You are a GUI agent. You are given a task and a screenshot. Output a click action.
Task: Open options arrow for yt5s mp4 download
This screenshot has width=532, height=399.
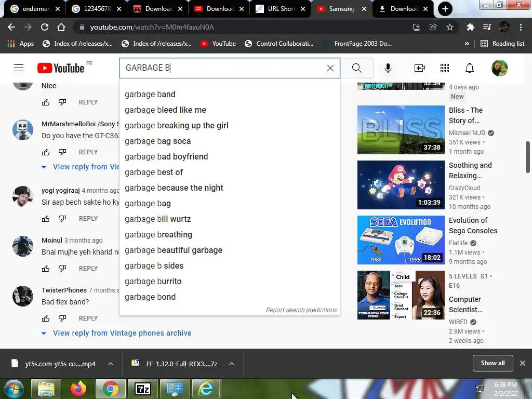pos(111,364)
